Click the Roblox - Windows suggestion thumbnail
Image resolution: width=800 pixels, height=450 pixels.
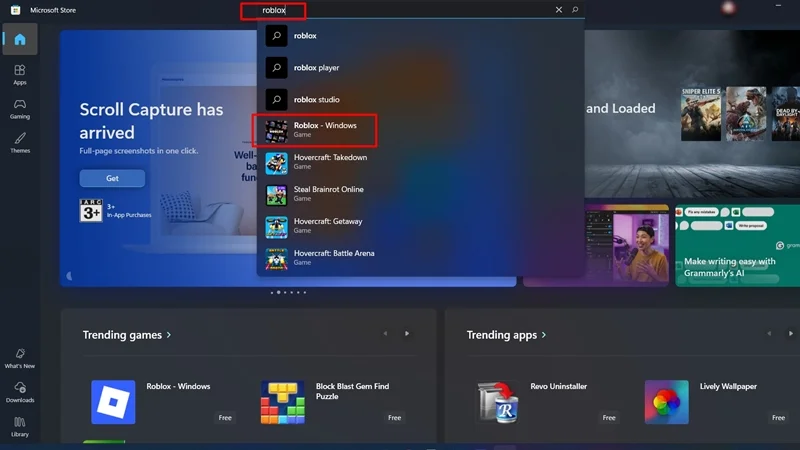coord(276,131)
